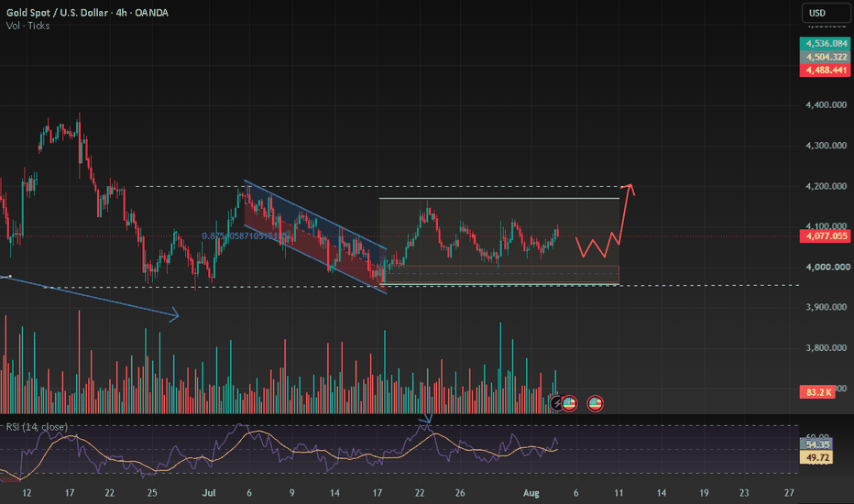Click the Jul label on time axis
Image resolution: width=854 pixels, height=504 pixels.
(x=209, y=493)
